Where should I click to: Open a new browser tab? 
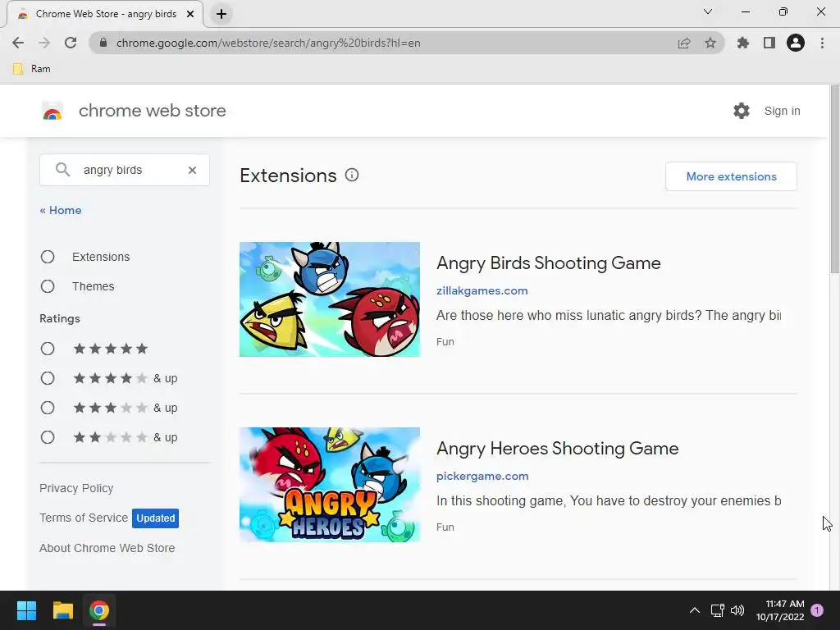tap(221, 14)
